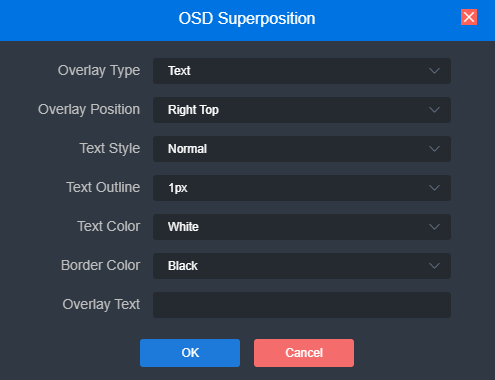Close the OSD Superposition dialog
Screen dimensions: 495x380
pyautogui.click(x=469, y=17)
